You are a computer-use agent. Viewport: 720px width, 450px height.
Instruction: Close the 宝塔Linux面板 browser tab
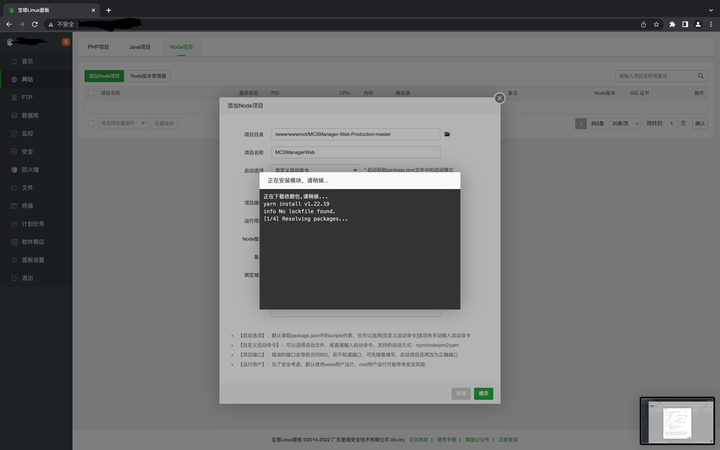click(x=93, y=10)
